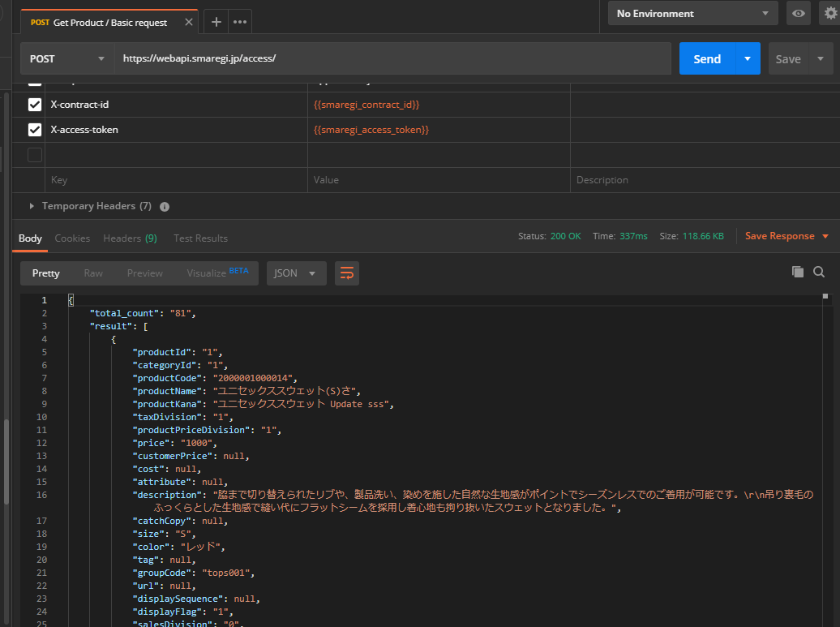Click the environment quick look eye icon
Screen dimensions: 840x627
[798, 14]
